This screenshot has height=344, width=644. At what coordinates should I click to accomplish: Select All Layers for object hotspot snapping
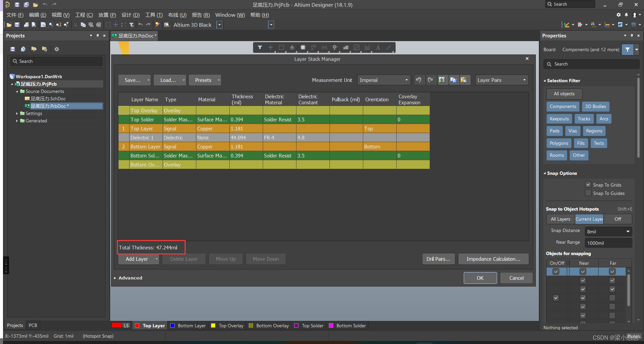[x=560, y=219]
